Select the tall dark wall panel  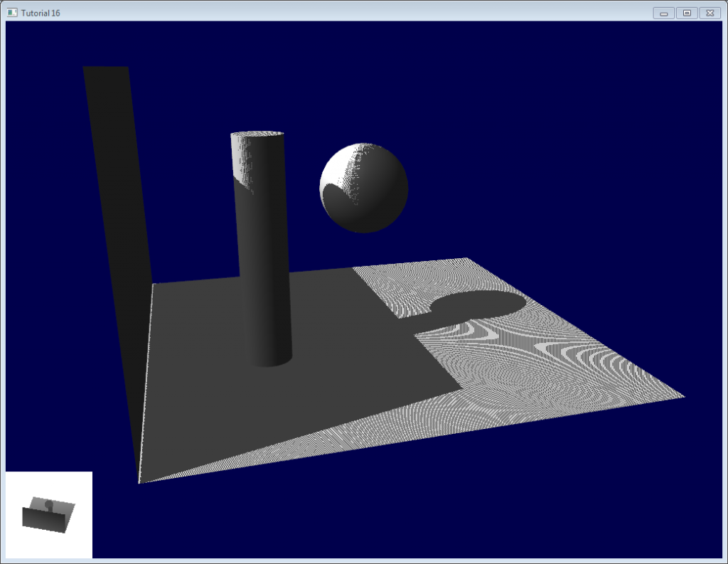(x=117, y=213)
